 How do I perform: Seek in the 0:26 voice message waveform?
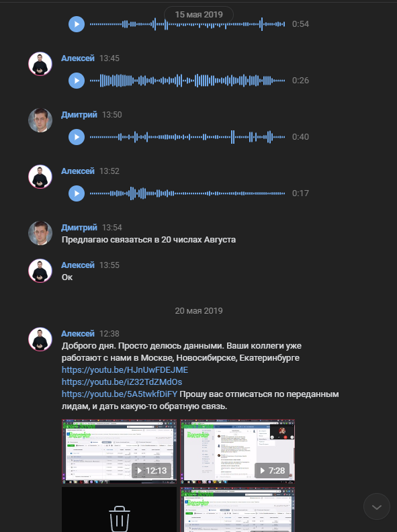coord(187,81)
